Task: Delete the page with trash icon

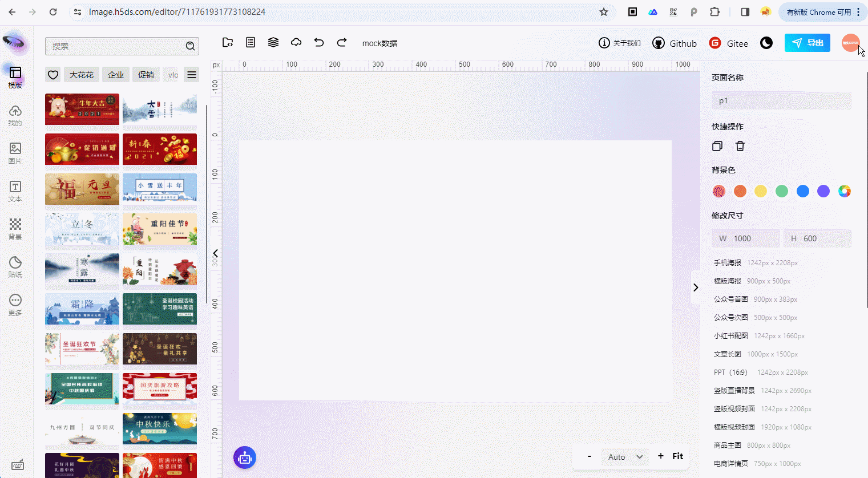Action: 740,146
